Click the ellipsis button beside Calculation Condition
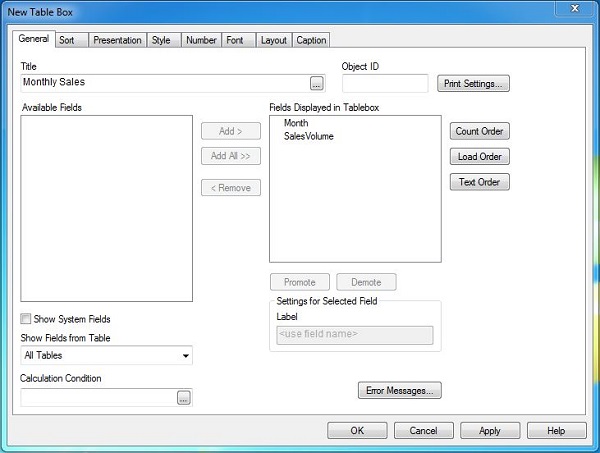The height and width of the screenshot is (453, 600). click(x=183, y=398)
